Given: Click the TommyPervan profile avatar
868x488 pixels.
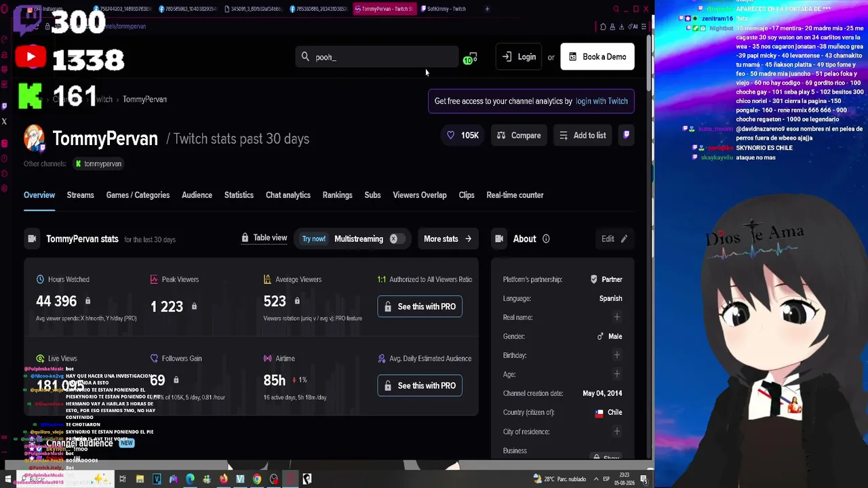Looking at the screenshot, I should point(34,138).
